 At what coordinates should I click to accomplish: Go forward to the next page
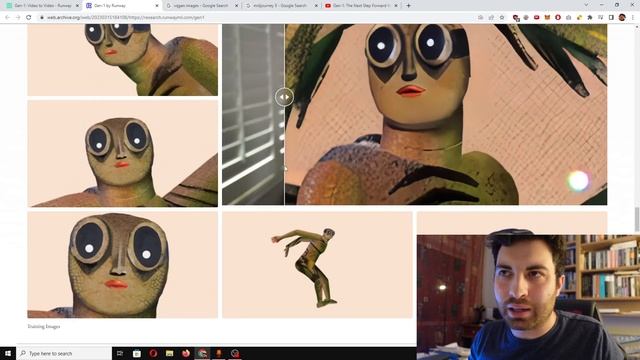(x=18, y=18)
